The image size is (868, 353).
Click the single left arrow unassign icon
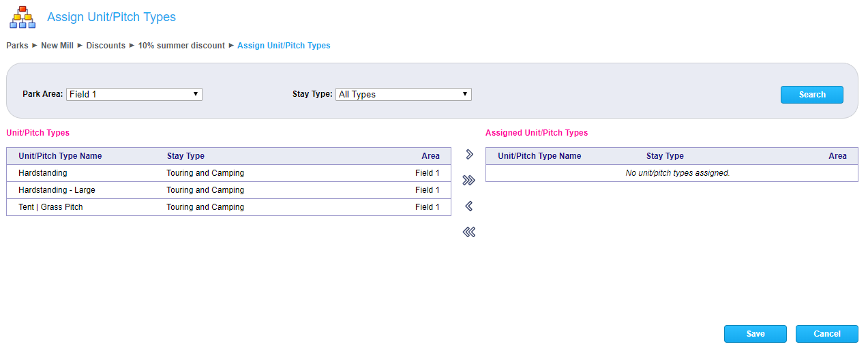click(468, 206)
